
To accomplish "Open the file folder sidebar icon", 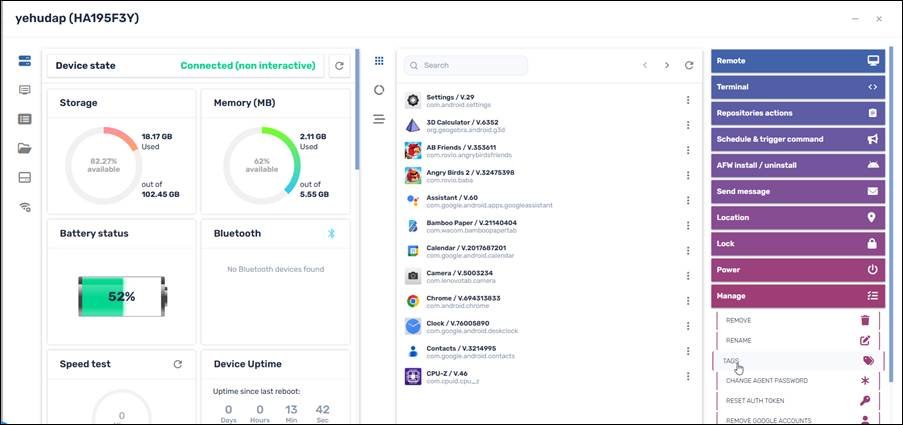I will coord(25,148).
